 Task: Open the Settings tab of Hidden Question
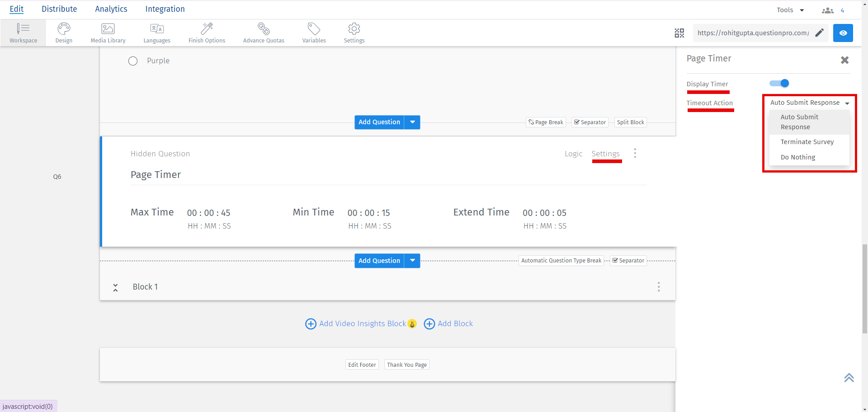click(x=606, y=154)
